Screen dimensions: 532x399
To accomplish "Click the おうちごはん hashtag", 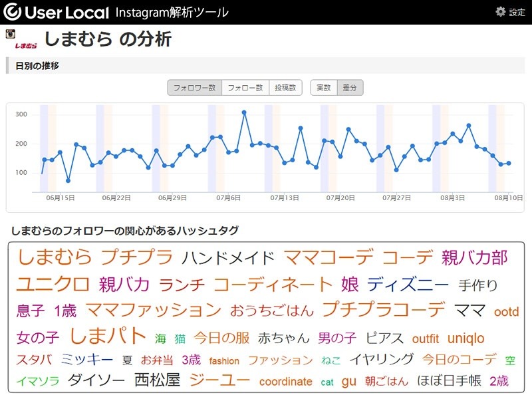I will pyautogui.click(x=272, y=311).
